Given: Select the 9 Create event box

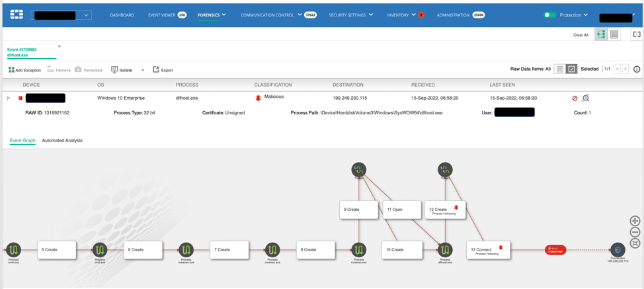Looking at the screenshot, I should (359, 210).
